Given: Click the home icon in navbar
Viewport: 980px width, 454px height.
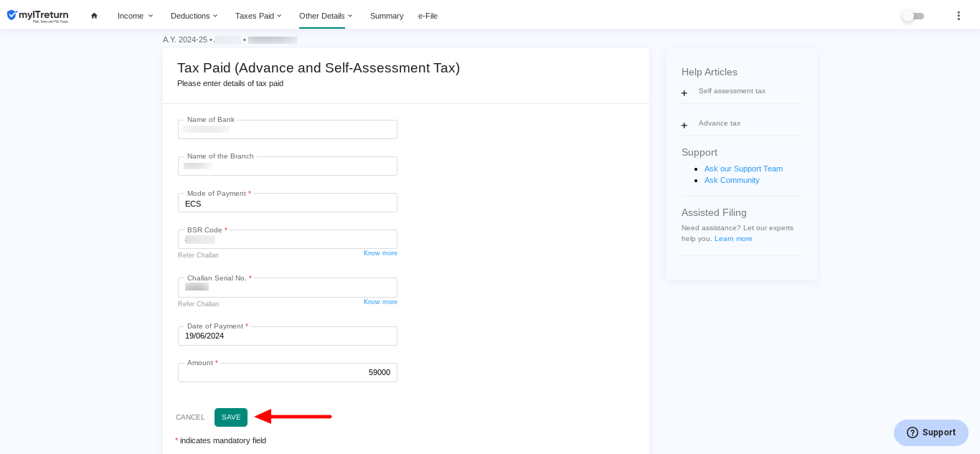Looking at the screenshot, I should pos(94,15).
